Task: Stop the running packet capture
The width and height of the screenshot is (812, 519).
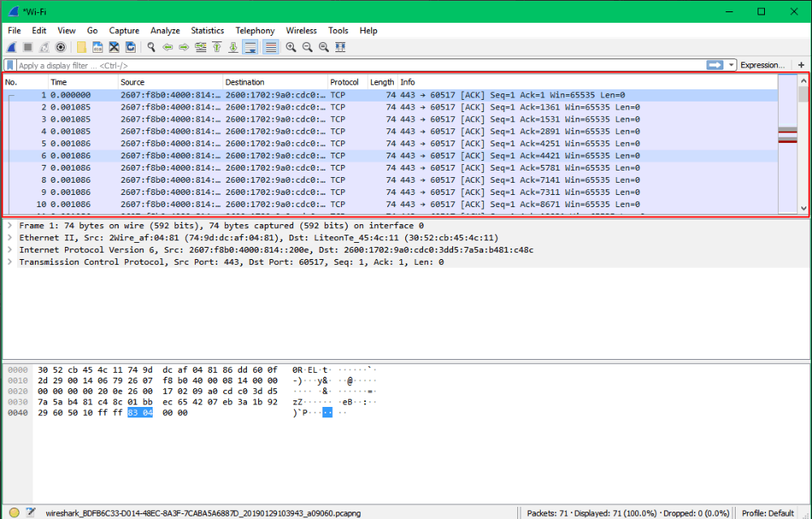Action: [28, 47]
